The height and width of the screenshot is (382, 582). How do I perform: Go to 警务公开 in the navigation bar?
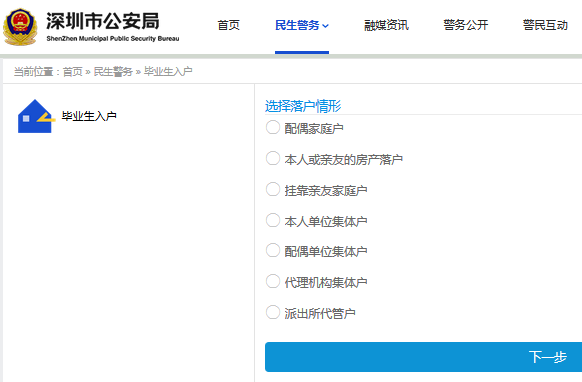[465, 25]
